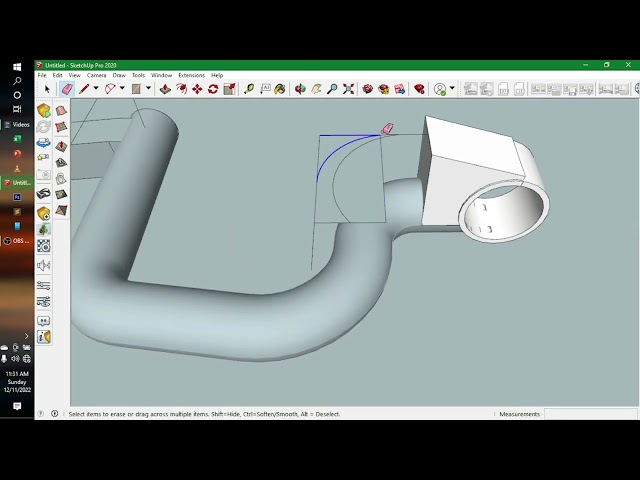The width and height of the screenshot is (640, 480).
Task: Select the Rotate tool
Action: coord(213,89)
